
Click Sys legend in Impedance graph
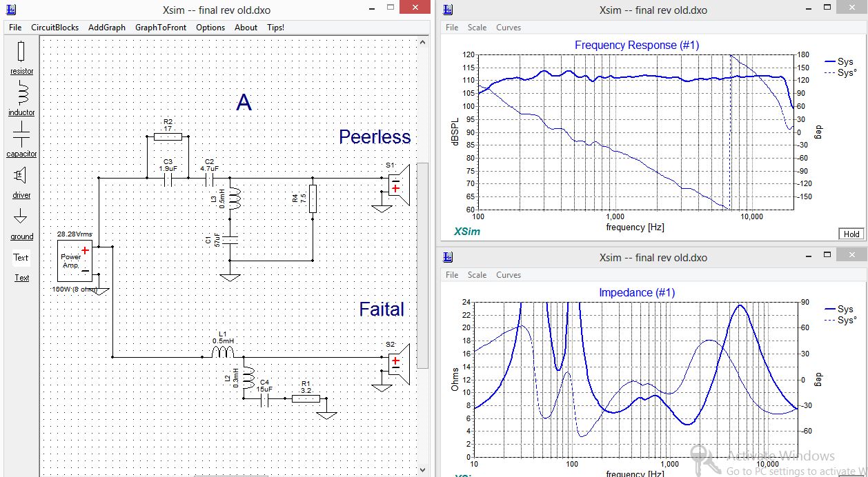click(x=840, y=309)
